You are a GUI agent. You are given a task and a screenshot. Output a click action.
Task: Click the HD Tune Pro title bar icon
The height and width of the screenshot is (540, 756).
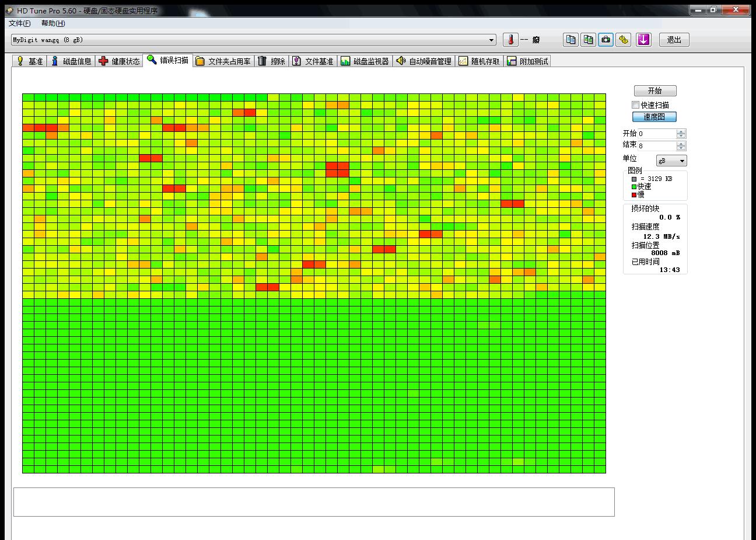pos(9,10)
